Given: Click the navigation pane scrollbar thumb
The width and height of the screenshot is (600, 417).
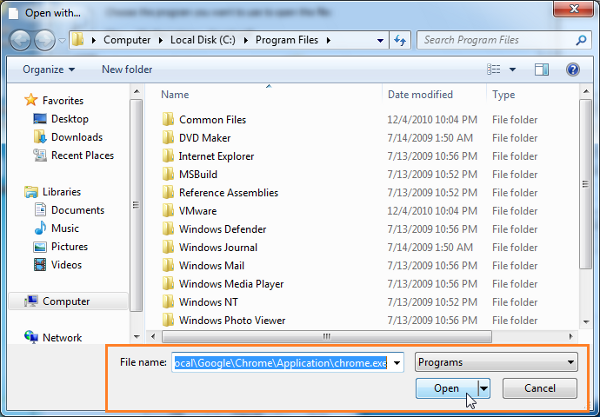Looking at the screenshot, I should tap(136, 205).
